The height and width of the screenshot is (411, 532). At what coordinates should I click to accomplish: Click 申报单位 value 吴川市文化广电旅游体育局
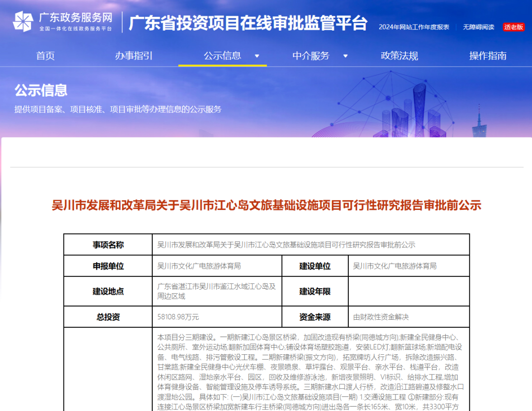[x=199, y=266]
